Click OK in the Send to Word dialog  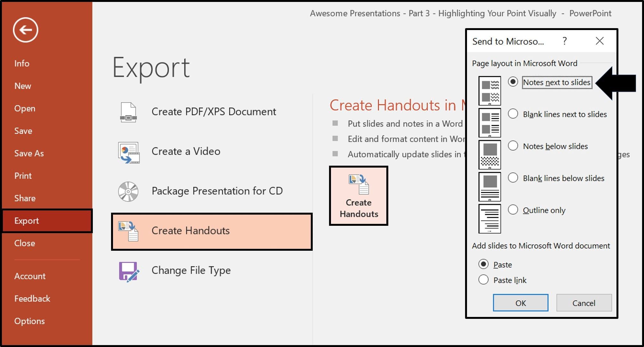pos(520,303)
